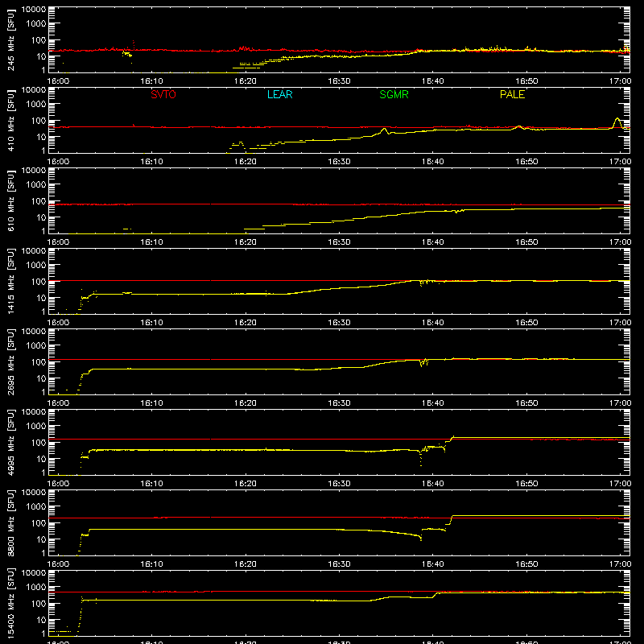The image size is (644, 644).
Task: Click the 100 tick of 4995 MHz plot
Action: tap(39, 443)
